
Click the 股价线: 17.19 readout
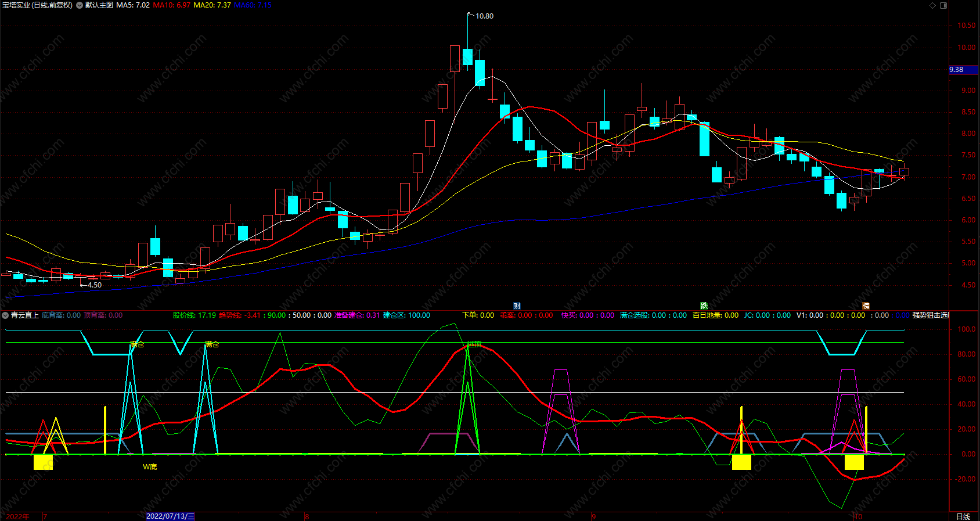[x=194, y=315]
